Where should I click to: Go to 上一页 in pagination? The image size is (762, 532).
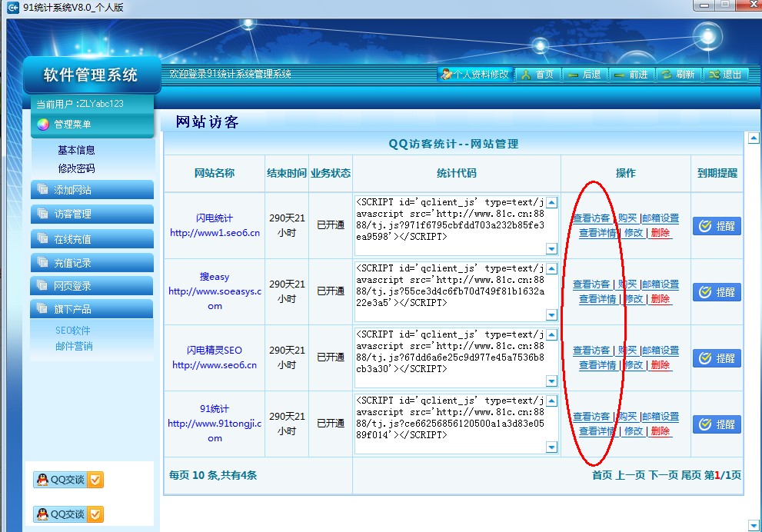(x=631, y=475)
